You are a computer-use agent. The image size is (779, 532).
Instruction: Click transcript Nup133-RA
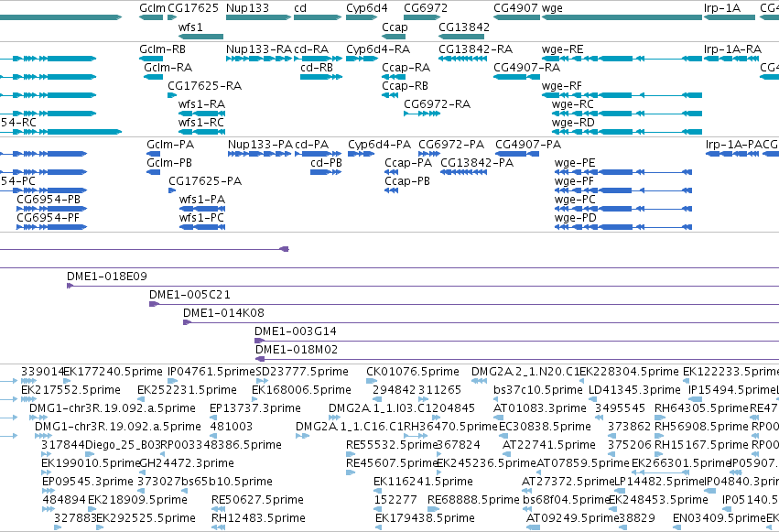click(258, 59)
